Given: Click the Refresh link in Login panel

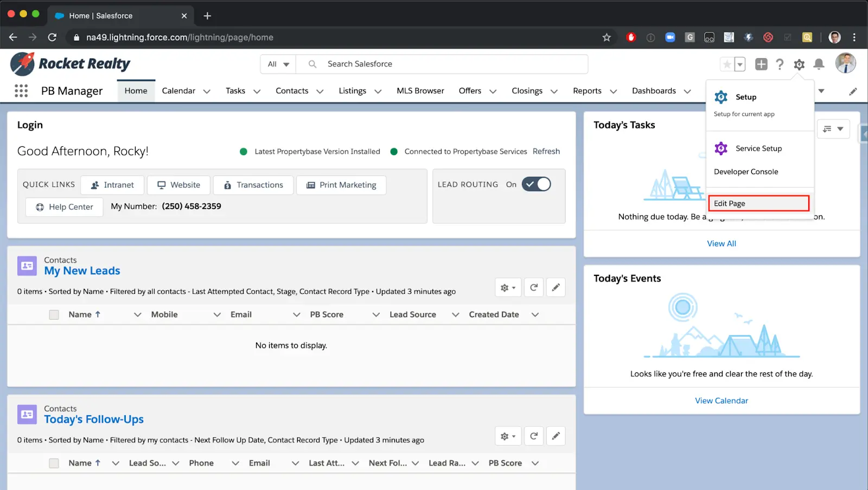Looking at the screenshot, I should pos(546,151).
